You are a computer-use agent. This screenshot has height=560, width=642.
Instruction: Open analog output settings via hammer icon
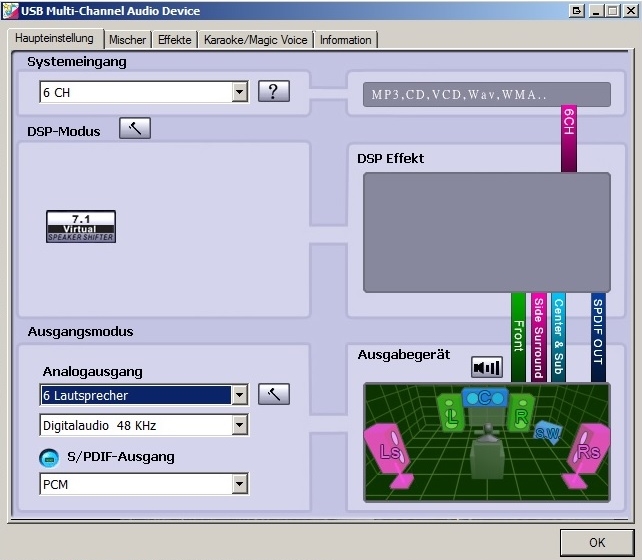click(x=274, y=394)
